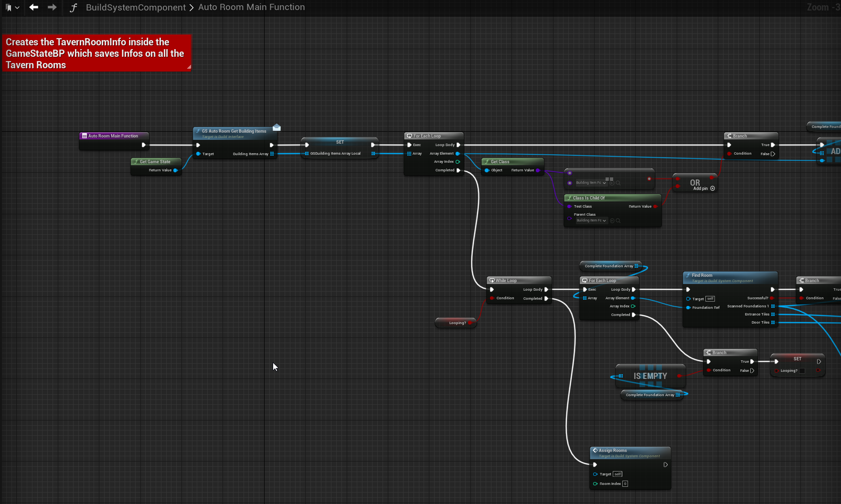841x504 pixels.
Task: Click the use-selected arrow icon on the equals node
Action: pyautogui.click(x=612, y=183)
